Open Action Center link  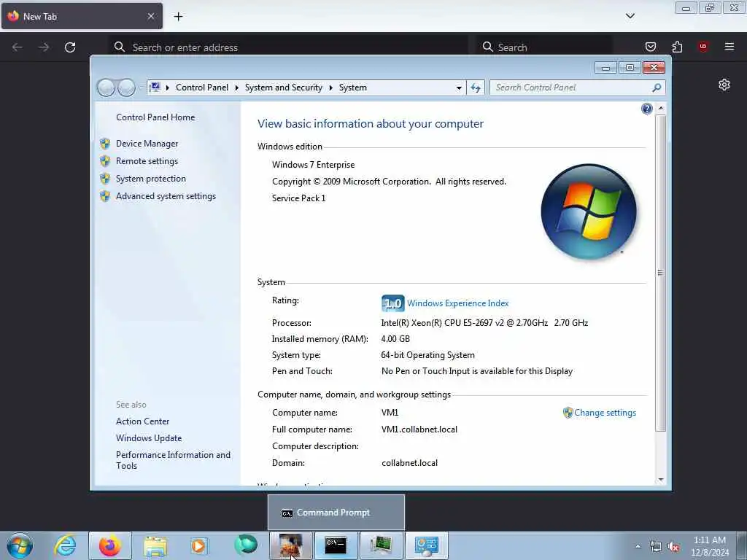[x=142, y=421]
